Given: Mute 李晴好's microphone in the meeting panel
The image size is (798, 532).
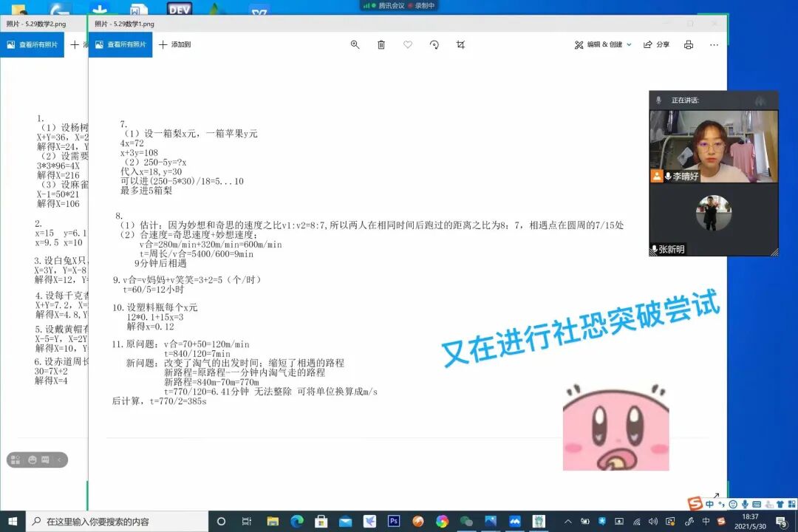Looking at the screenshot, I should 669,177.
